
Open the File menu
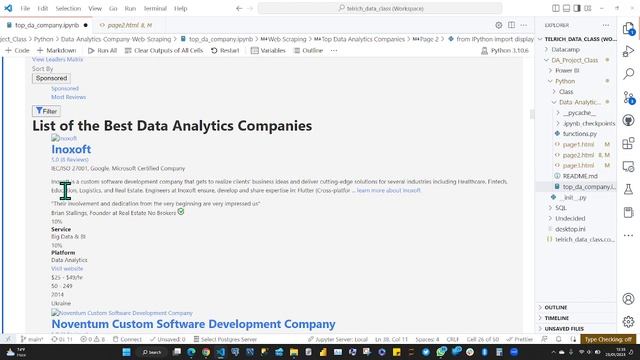coord(25,8)
